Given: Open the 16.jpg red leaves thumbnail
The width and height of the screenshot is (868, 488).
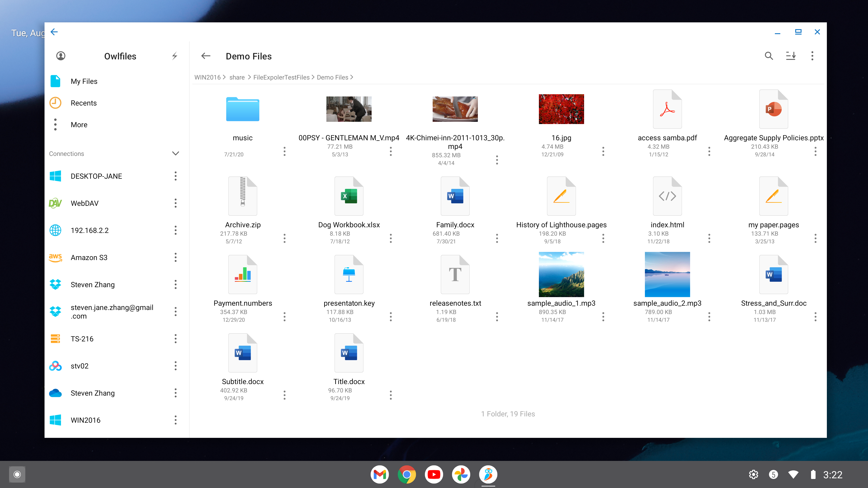Looking at the screenshot, I should click(x=561, y=109).
